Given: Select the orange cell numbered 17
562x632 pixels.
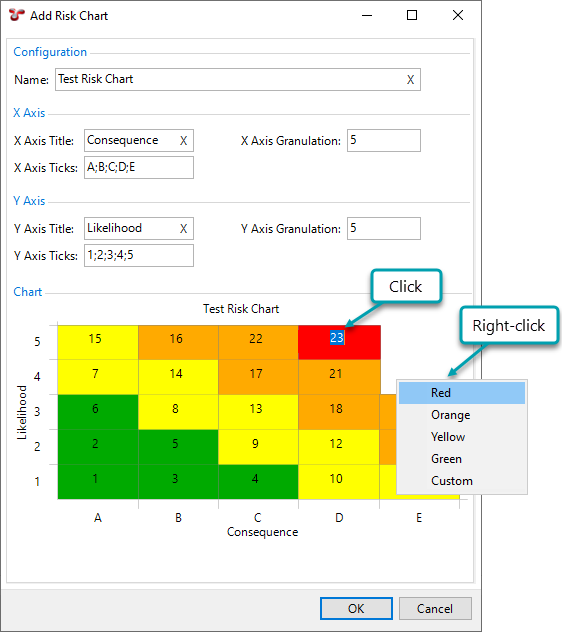Looking at the screenshot, I should click(258, 377).
